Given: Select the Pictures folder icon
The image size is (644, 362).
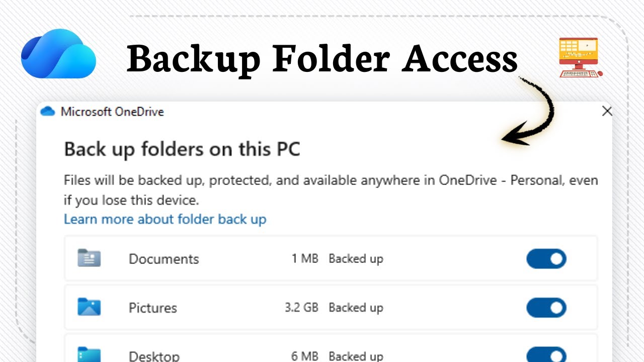Looking at the screenshot, I should click(x=89, y=307).
